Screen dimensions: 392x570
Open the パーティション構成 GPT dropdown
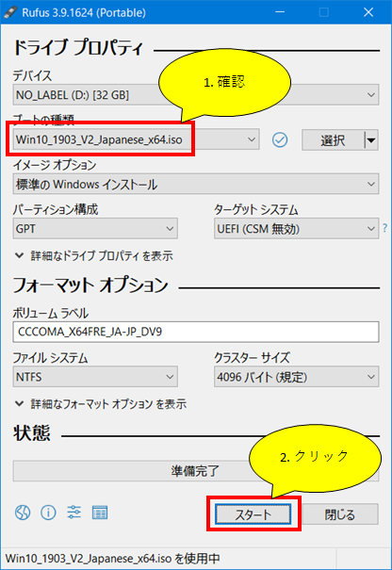(x=95, y=228)
